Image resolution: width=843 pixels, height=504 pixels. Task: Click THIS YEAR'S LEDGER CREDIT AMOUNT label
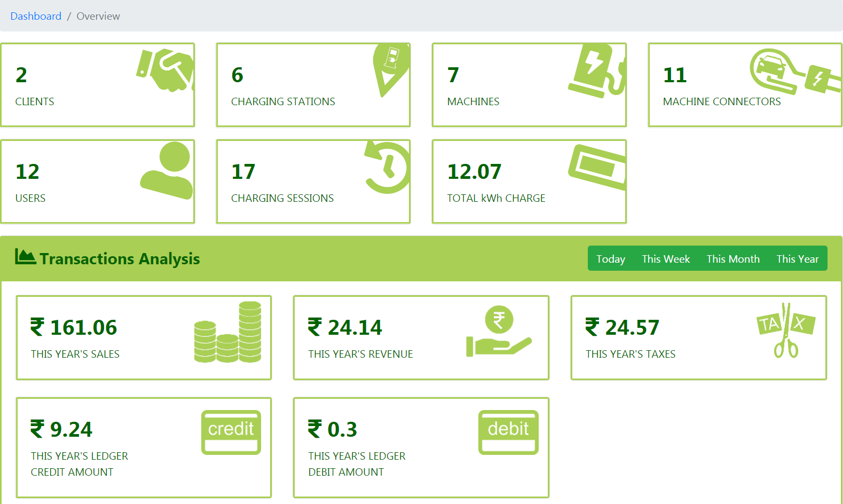[x=80, y=464]
